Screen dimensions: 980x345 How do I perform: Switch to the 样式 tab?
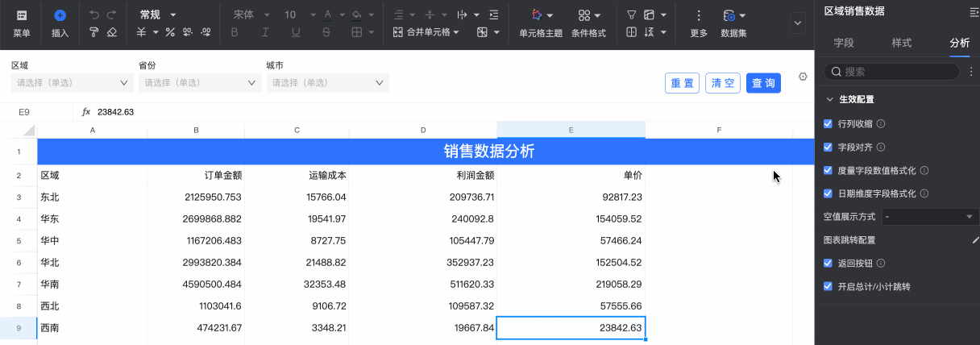pos(902,43)
